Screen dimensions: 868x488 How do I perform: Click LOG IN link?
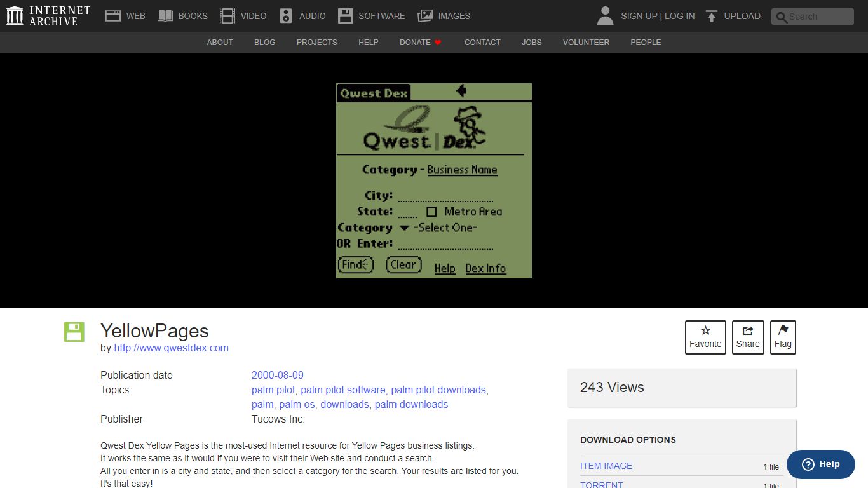680,16
